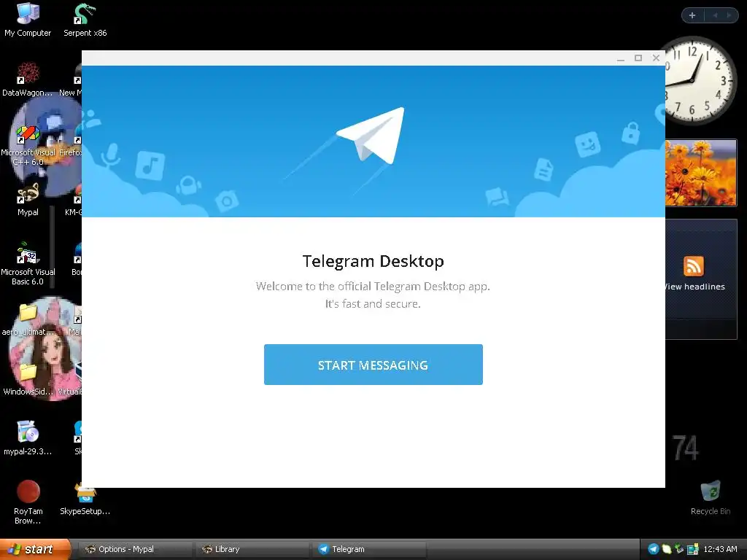Open the mypal-29.3 installer icon
Screen dimensions: 747x560
(x=28, y=438)
